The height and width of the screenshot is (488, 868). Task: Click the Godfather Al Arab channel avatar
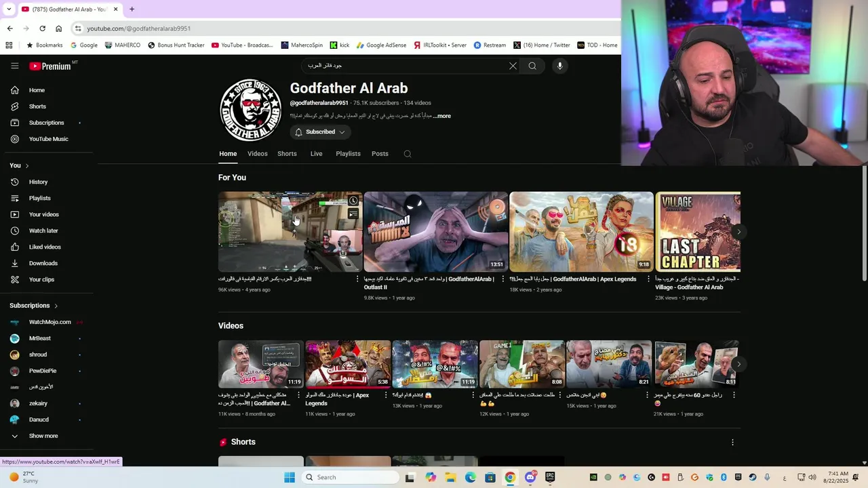coord(250,109)
